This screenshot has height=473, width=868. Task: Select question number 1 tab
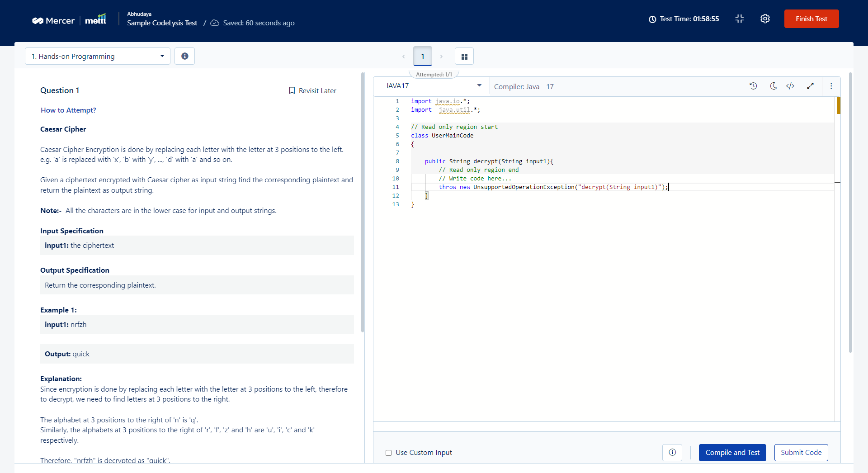coord(423,57)
